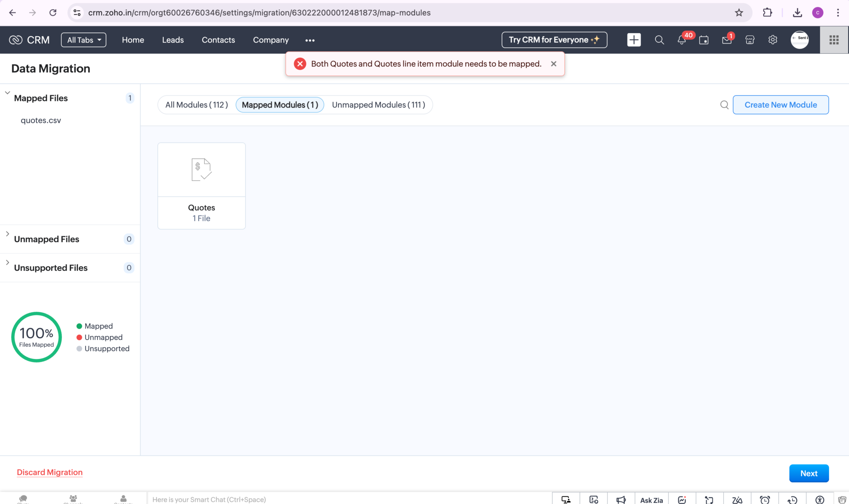The width and height of the screenshot is (849, 504).
Task: Click the marketplace store icon
Action: click(750, 40)
